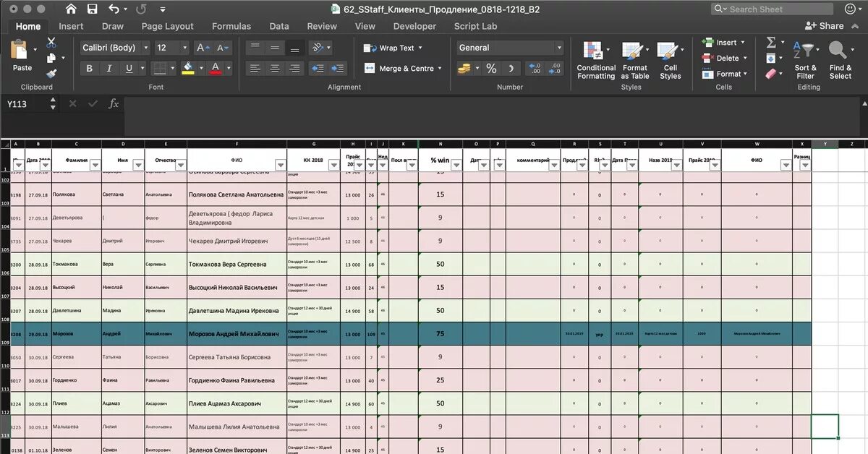Center text horizontally

click(x=274, y=69)
